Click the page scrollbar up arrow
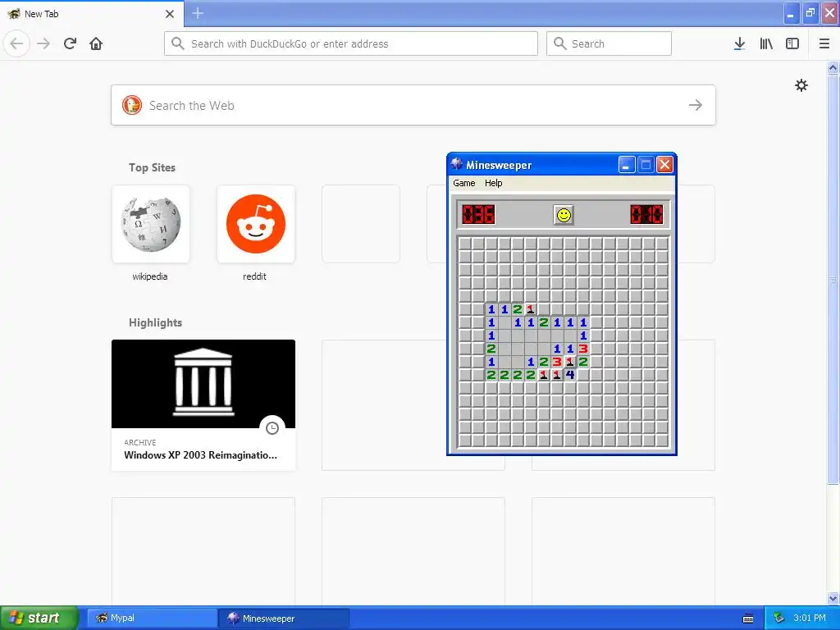Viewport: 840px width, 630px height. [x=833, y=67]
